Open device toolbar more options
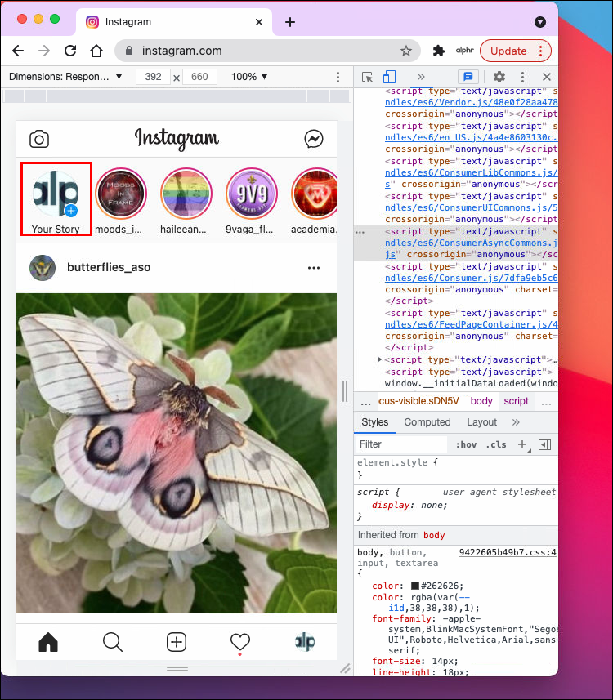This screenshot has width=613, height=700. click(338, 78)
